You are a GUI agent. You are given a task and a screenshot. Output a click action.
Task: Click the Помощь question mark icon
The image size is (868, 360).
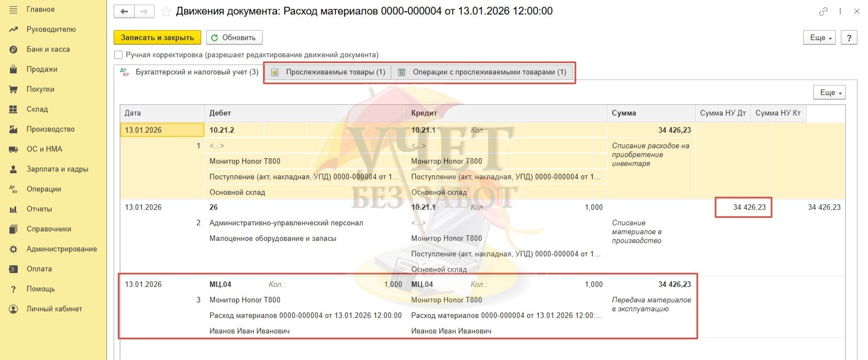tap(14, 289)
